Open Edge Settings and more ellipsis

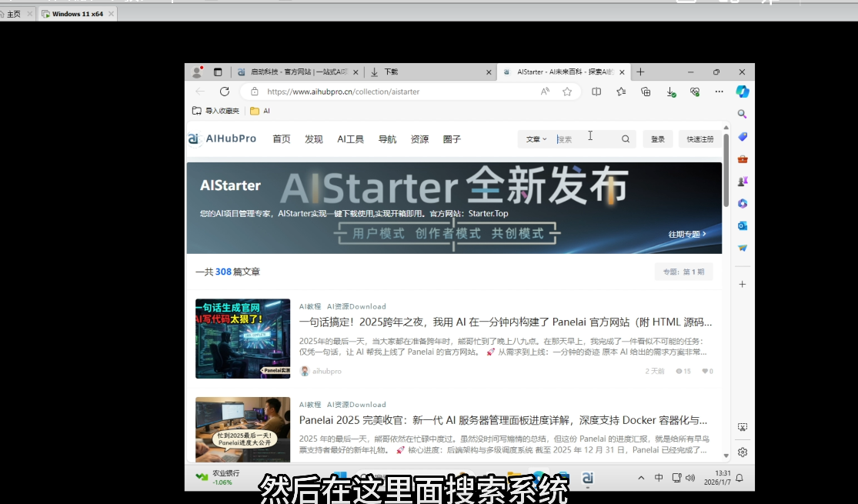pyautogui.click(x=719, y=92)
